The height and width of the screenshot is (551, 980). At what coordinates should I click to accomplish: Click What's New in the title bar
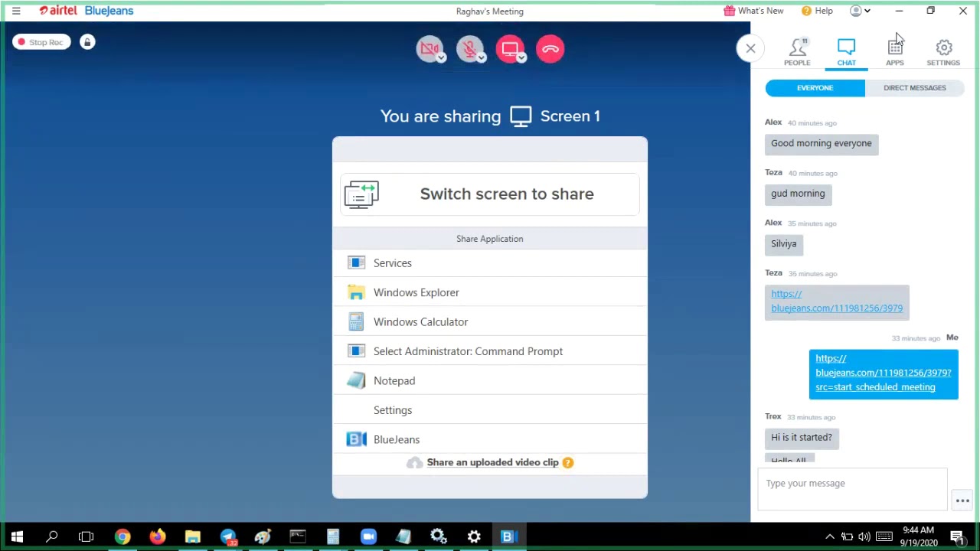pyautogui.click(x=753, y=11)
